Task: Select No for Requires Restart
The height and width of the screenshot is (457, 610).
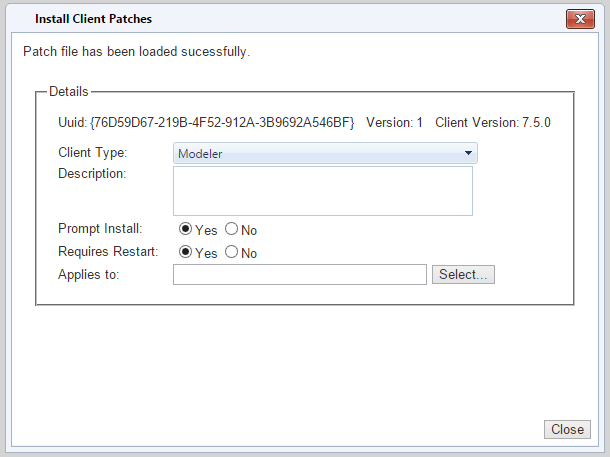Action: pyautogui.click(x=231, y=252)
